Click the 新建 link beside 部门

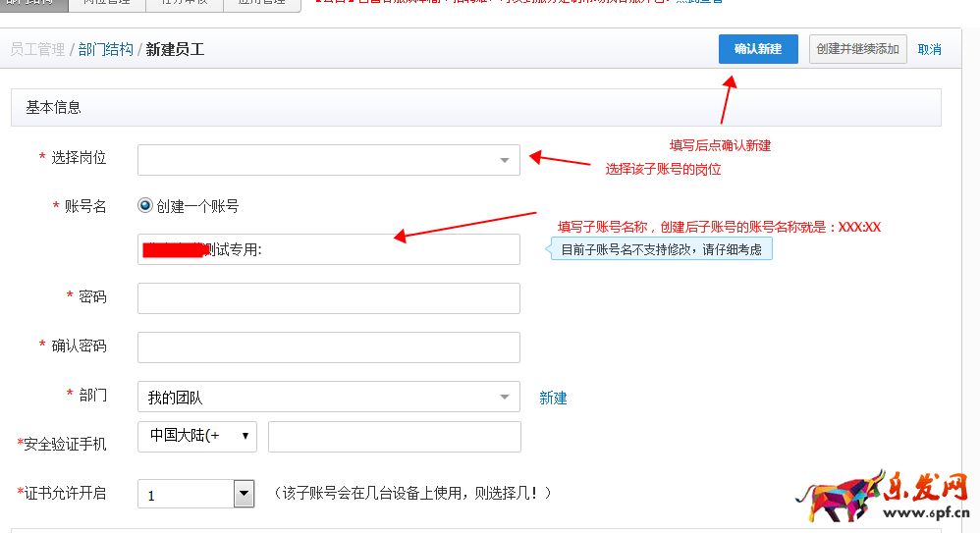553,398
